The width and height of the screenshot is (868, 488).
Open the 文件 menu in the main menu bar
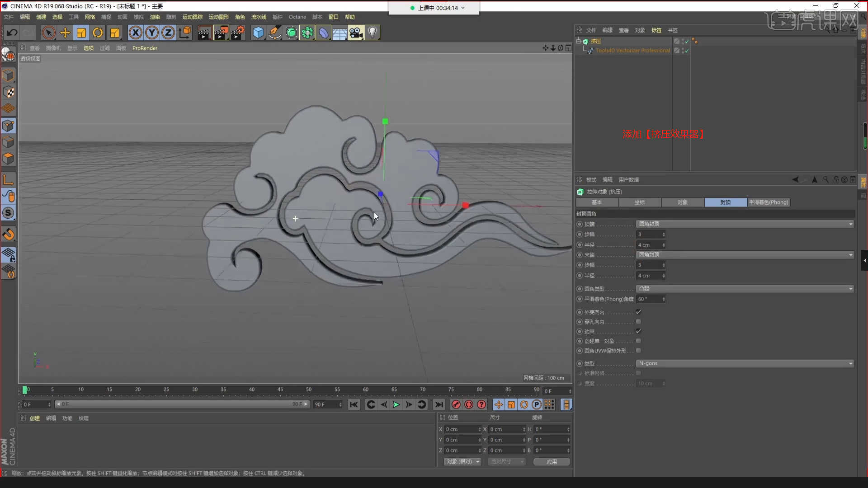click(x=9, y=17)
